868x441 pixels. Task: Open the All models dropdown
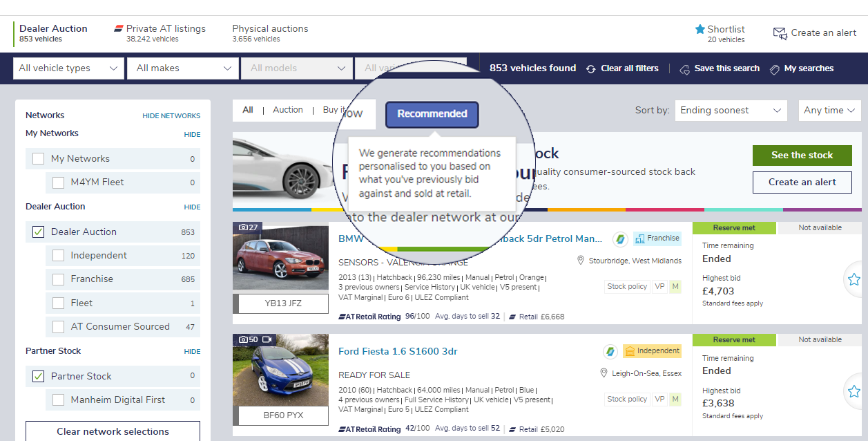pos(297,68)
